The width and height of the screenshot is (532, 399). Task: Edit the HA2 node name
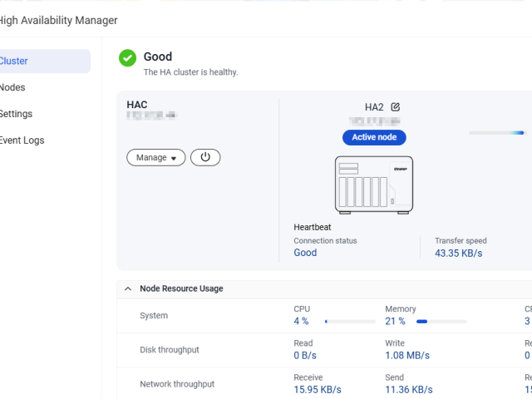[396, 107]
